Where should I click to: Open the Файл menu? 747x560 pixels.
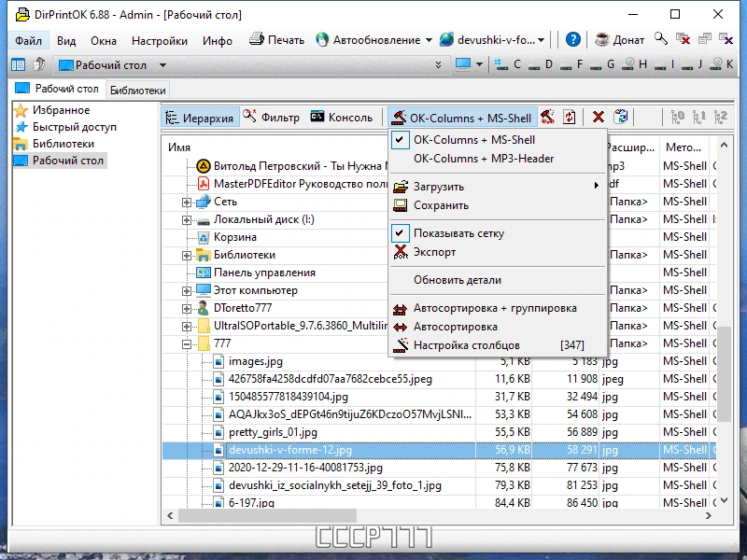(x=28, y=41)
